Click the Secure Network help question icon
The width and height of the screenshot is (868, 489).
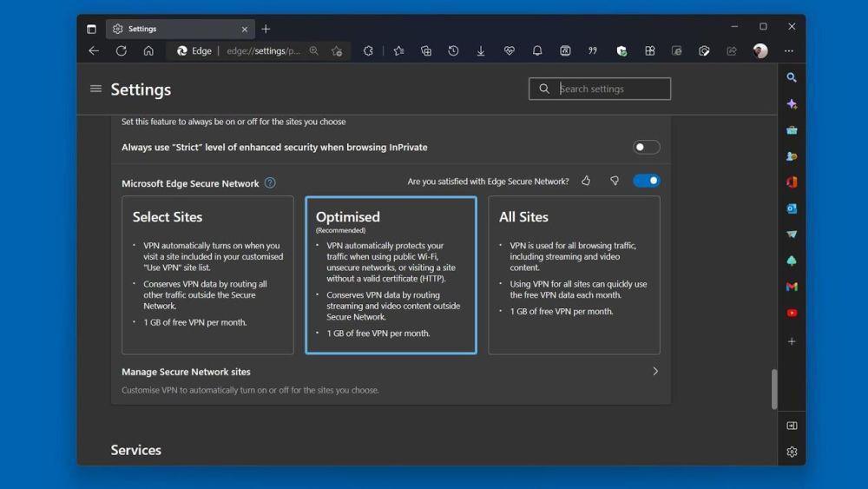coord(270,182)
